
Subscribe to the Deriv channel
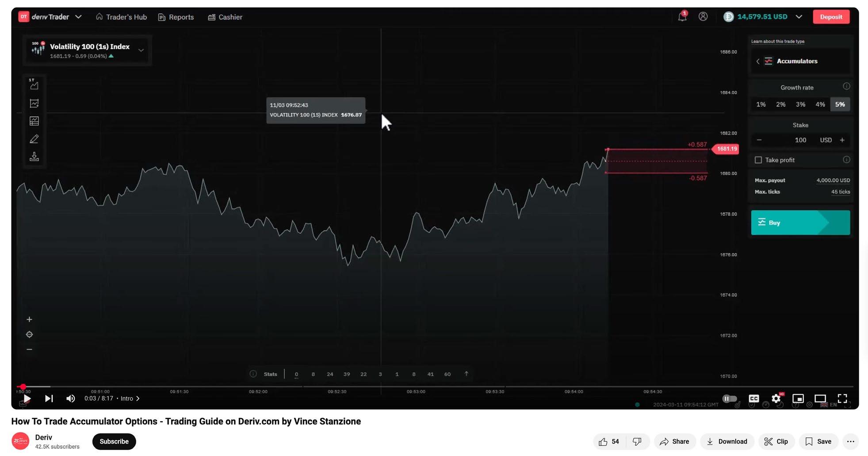point(114,441)
